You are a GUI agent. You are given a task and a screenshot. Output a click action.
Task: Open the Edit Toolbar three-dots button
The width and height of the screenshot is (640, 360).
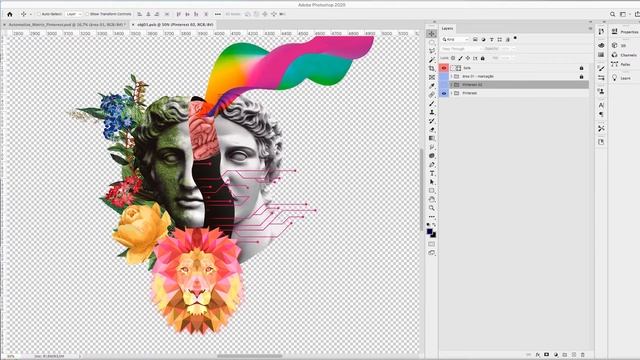[432, 217]
